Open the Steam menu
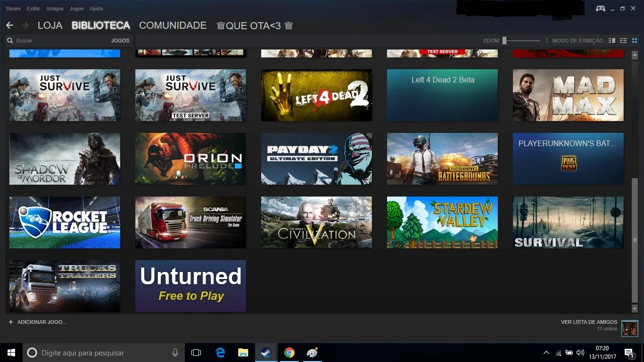The width and height of the screenshot is (644, 362). tap(13, 8)
